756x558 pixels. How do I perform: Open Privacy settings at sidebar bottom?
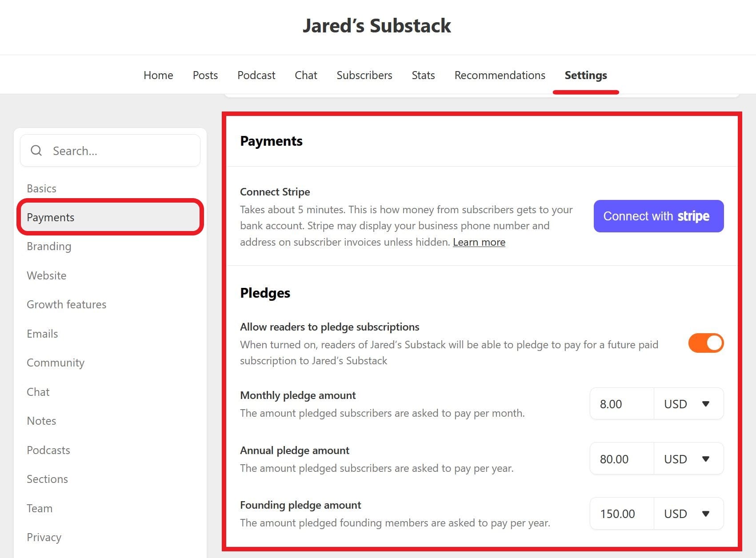coord(44,537)
